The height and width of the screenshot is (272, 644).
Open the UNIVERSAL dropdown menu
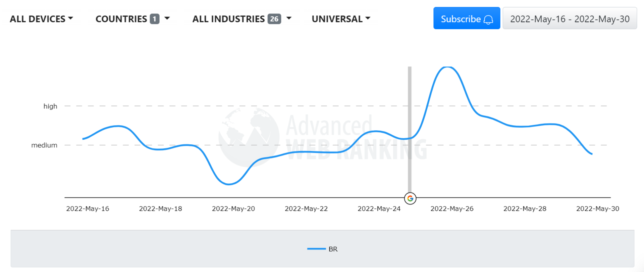pos(341,19)
